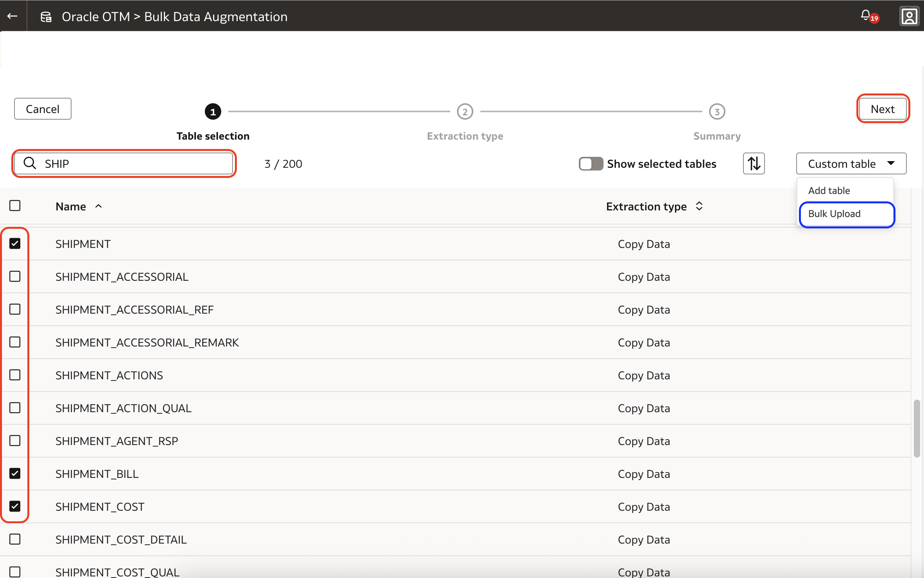Tick the select-all header checkbox
924x578 pixels.
click(15, 206)
